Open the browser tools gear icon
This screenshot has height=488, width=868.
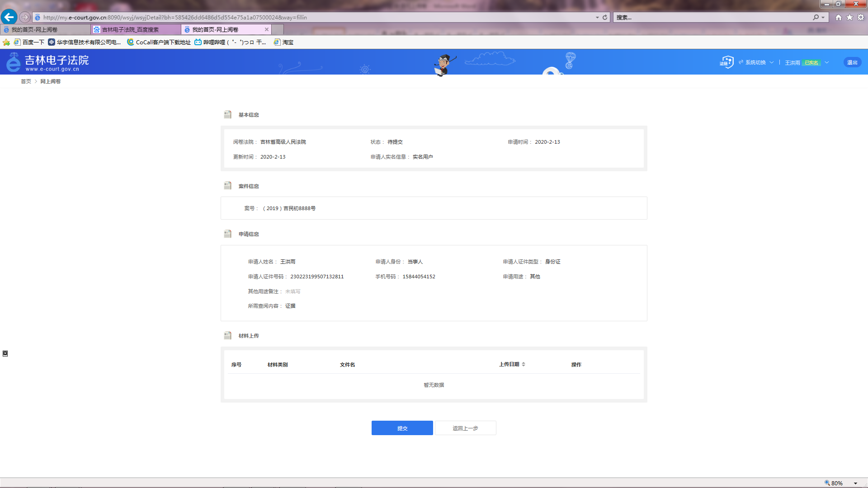(x=861, y=17)
